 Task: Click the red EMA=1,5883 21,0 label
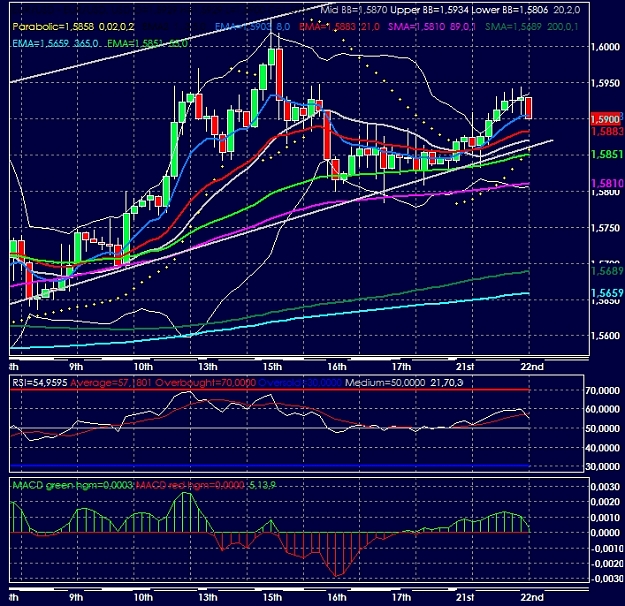339,27
